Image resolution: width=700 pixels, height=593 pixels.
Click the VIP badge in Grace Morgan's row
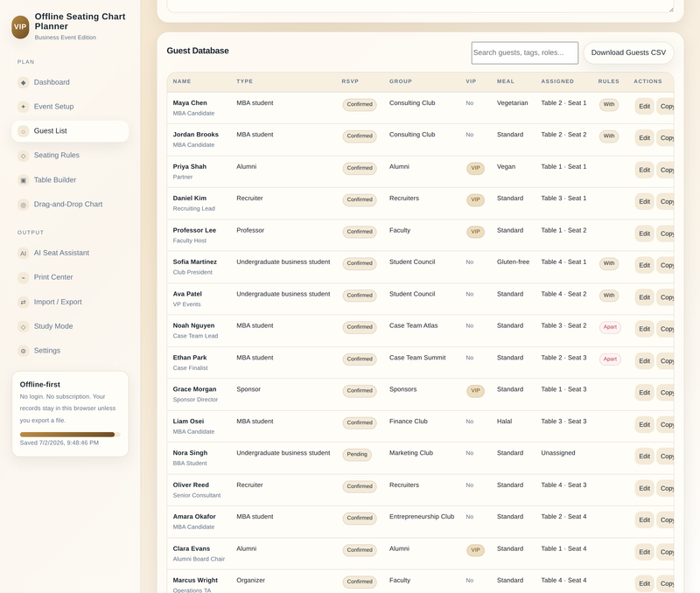click(475, 391)
